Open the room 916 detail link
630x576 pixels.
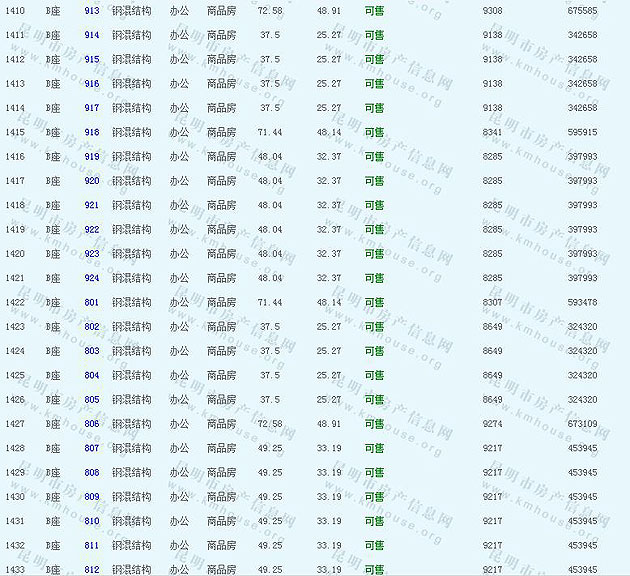point(92,84)
